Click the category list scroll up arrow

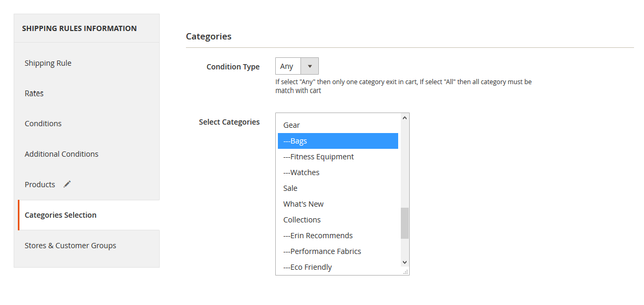pos(404,118)
